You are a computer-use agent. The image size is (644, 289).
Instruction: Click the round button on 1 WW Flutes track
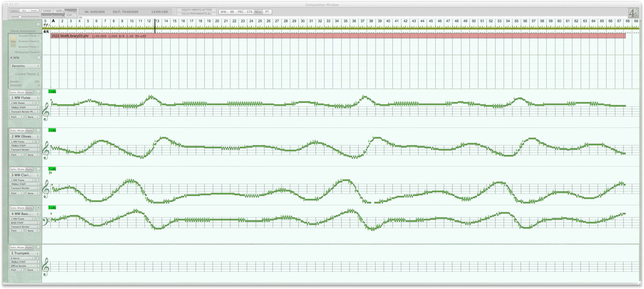pyautogui.click(x=38, y=92)
